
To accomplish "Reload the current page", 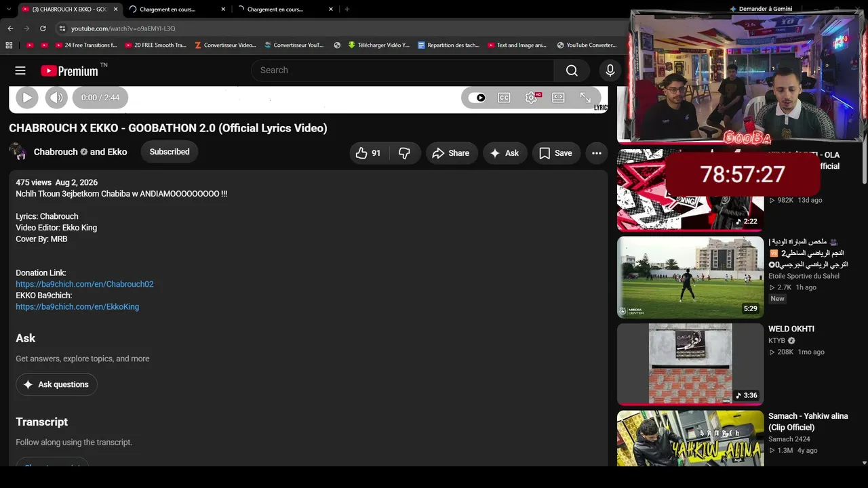I will [43, 28].
